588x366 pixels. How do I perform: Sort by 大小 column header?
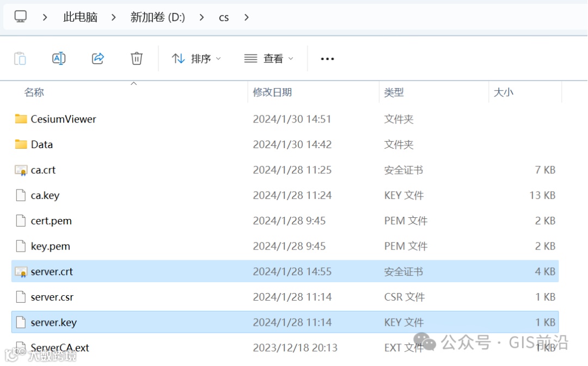(503, 92)
